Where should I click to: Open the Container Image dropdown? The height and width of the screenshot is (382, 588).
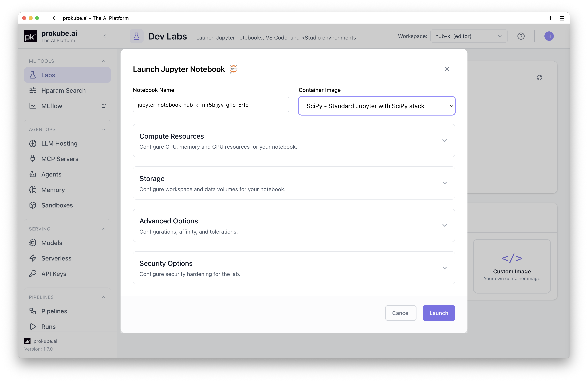tap(376, 106)
